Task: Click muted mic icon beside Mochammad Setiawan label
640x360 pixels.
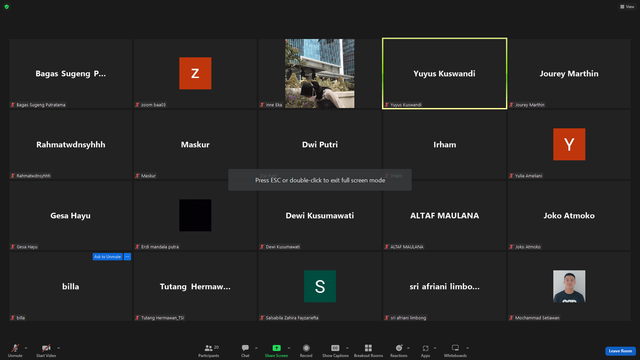Action: (x=511, y=318)
